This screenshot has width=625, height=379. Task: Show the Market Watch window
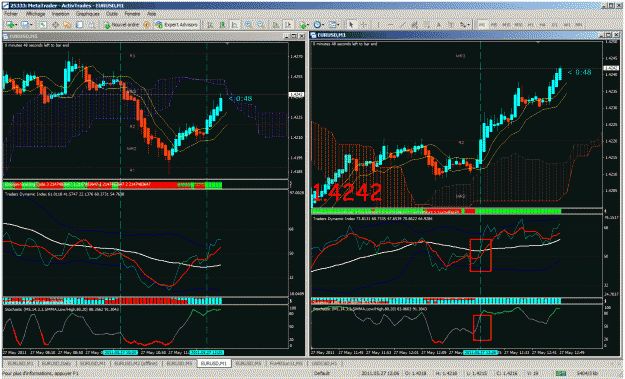[x=43, y=25]
